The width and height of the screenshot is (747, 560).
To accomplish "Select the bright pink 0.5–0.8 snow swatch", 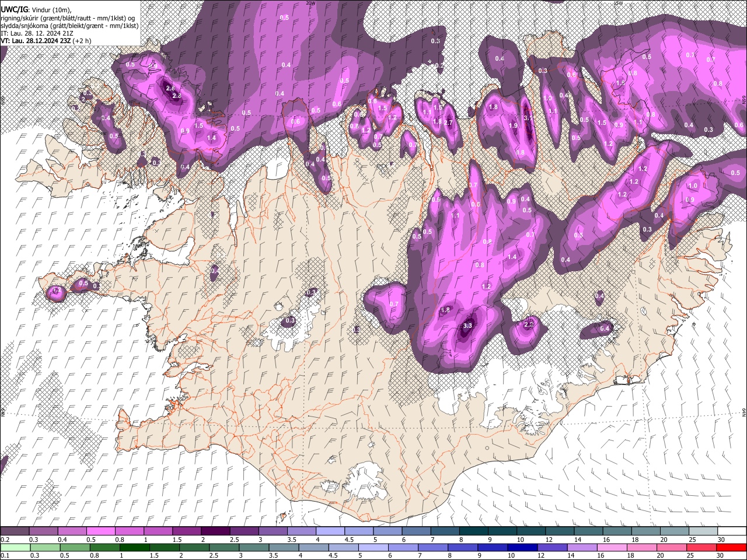I will [x=101, y=531].
